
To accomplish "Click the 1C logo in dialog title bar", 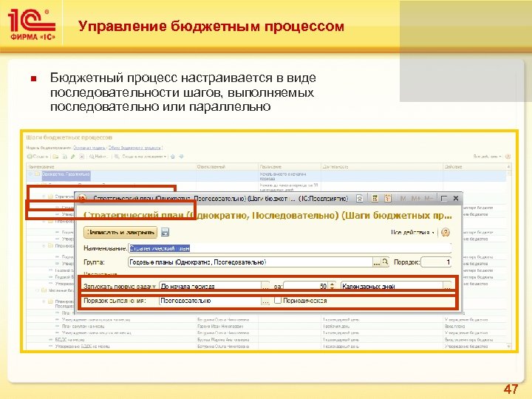I will pos(81,199).
